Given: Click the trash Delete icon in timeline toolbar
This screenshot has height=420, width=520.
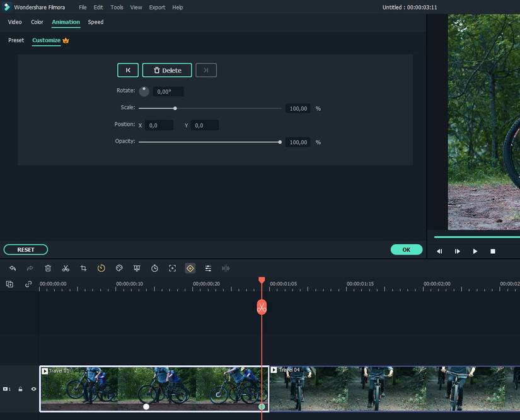Looking at the screenshot, I should coord(48,268).
